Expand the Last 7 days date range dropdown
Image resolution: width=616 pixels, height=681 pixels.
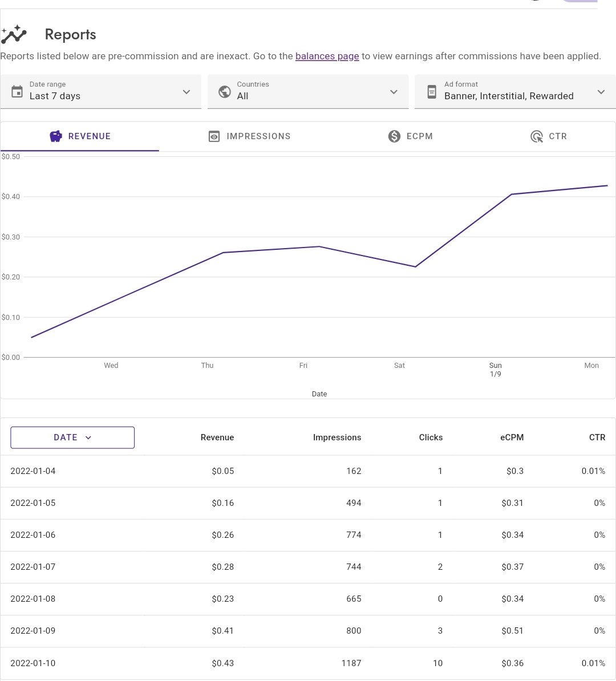[x=186, y=91]
